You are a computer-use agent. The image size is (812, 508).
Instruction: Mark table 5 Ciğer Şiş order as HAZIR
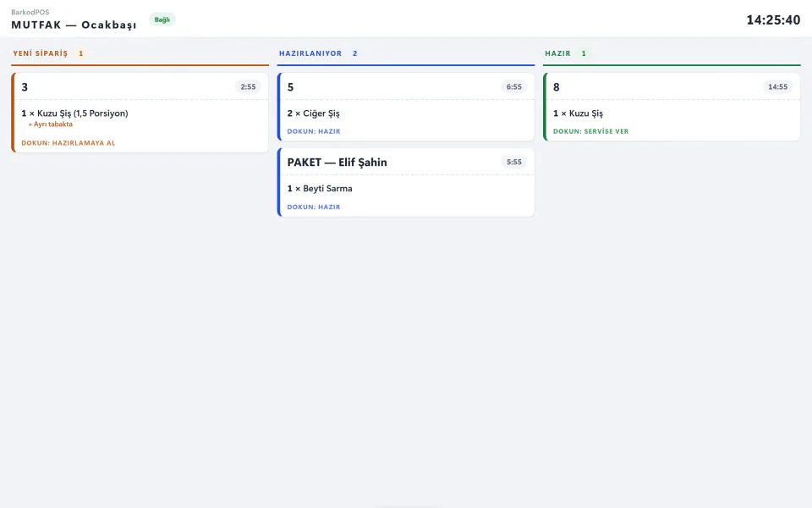[x=314, y=132]
